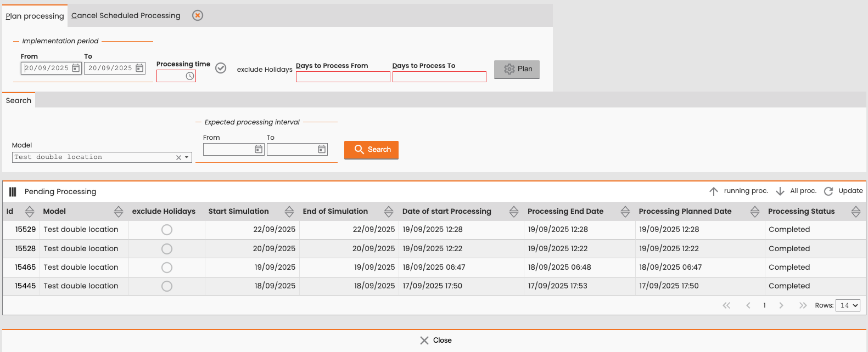The height and width of the screenshot is (352, 868).
Task: Go to next page of results
Action: click(x=781, y=305)
